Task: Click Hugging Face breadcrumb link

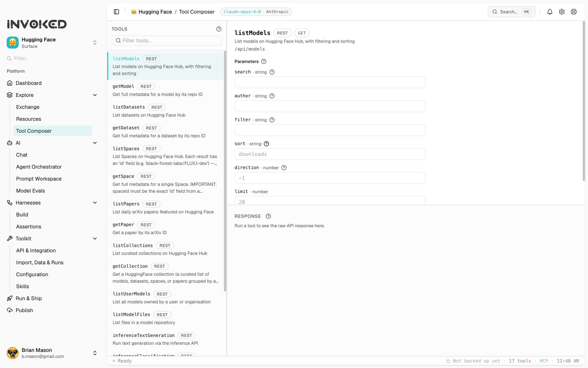Action: pos(155,12)
